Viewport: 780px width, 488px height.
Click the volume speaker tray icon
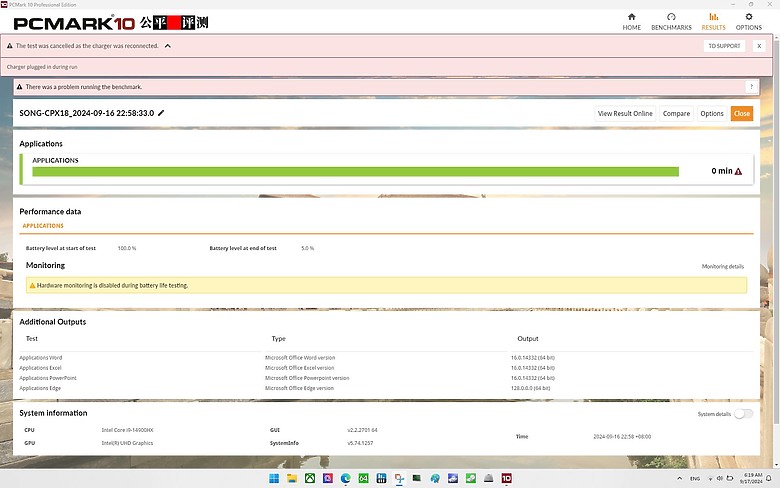(719, 479)
